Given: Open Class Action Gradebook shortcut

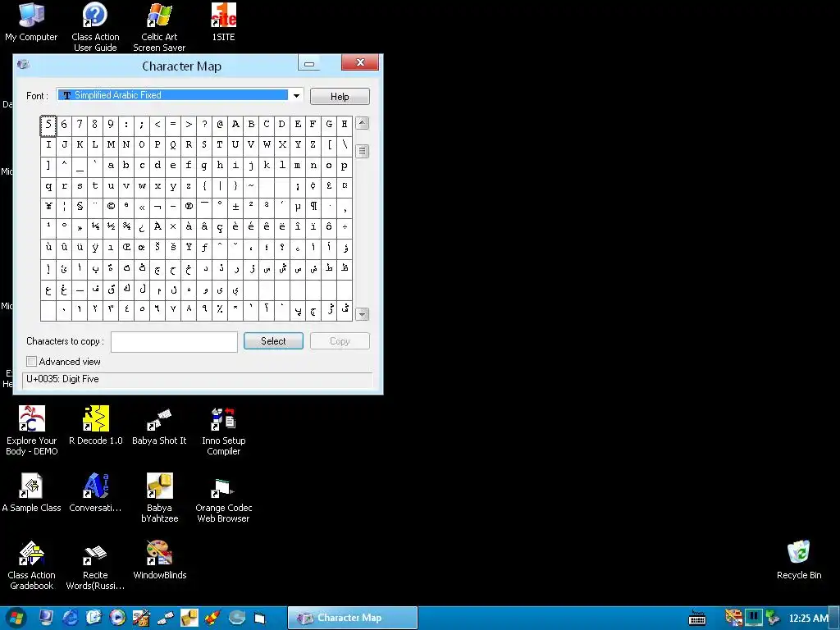Looking at the screenshot, I should coord(31,564).
